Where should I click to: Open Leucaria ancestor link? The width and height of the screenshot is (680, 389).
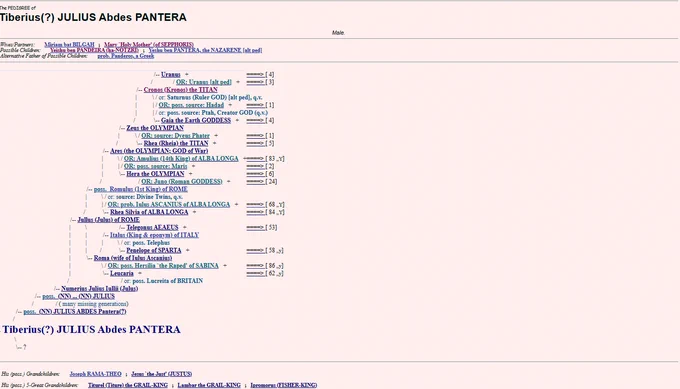[x=121, y=273]
